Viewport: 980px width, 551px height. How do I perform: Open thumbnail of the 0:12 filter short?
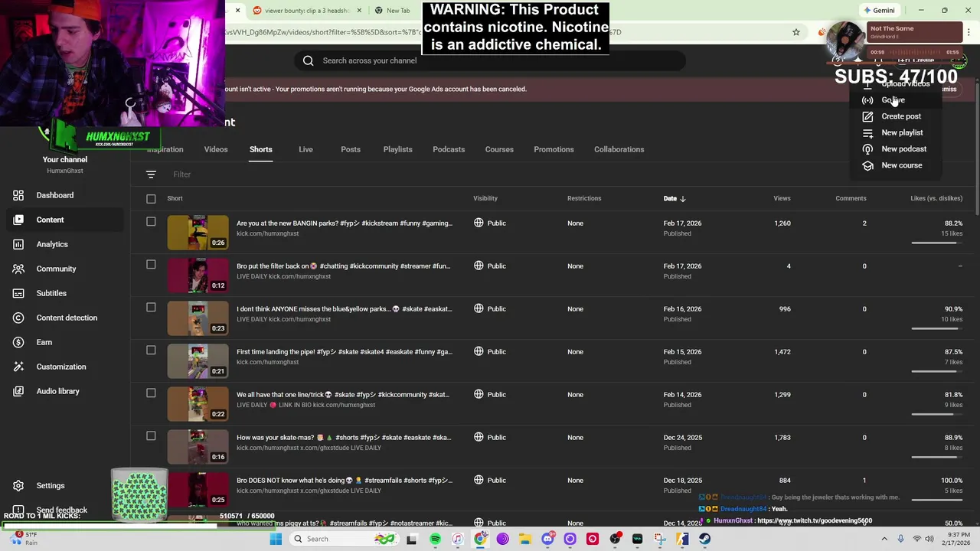coord(198,275)
